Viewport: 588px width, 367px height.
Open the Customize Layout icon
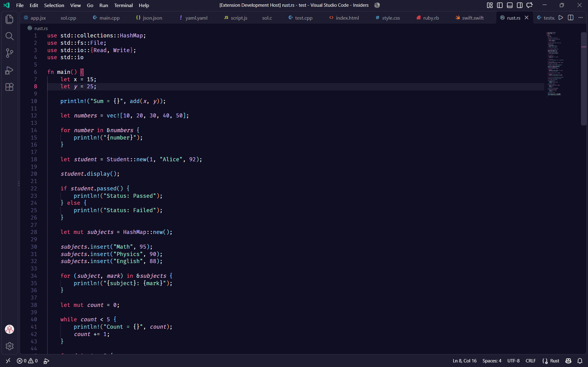[x=490, y=5]
